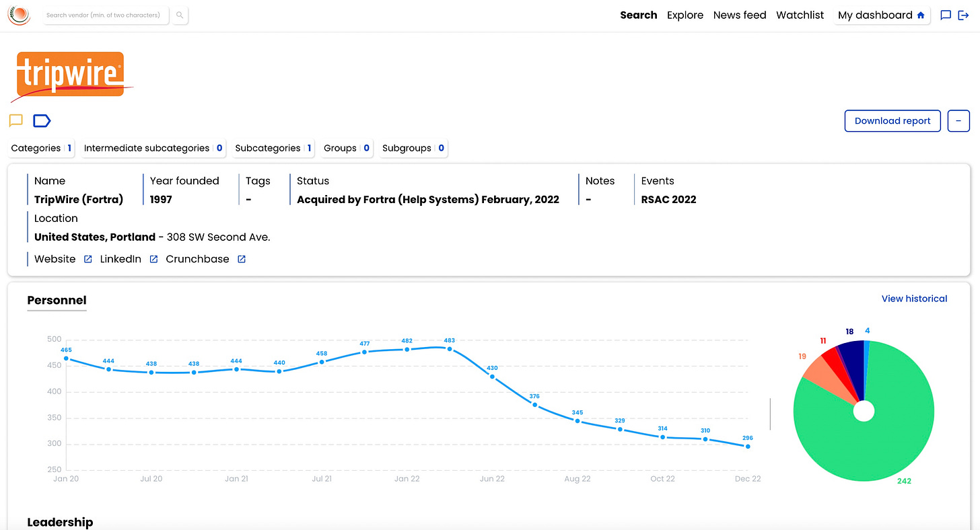980x530 pixels.
Task: Open the News feed nav item
Action: (740, 15)
